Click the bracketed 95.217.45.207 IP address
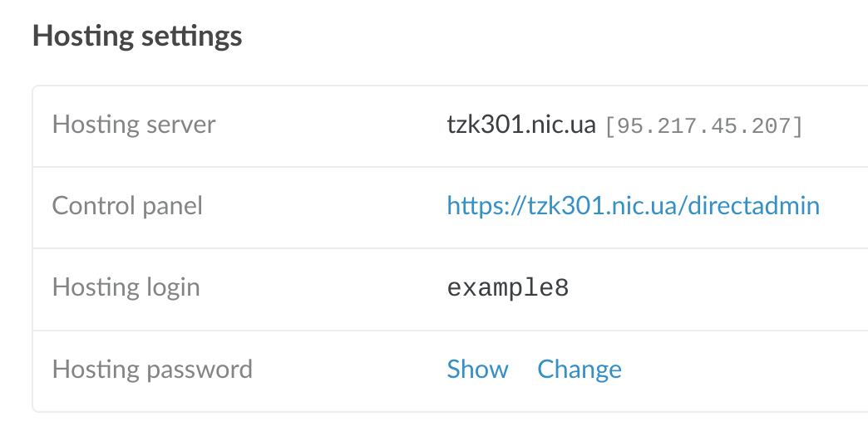Image resolution: width=868 pixels, height=436 pixels. (703, 127)
